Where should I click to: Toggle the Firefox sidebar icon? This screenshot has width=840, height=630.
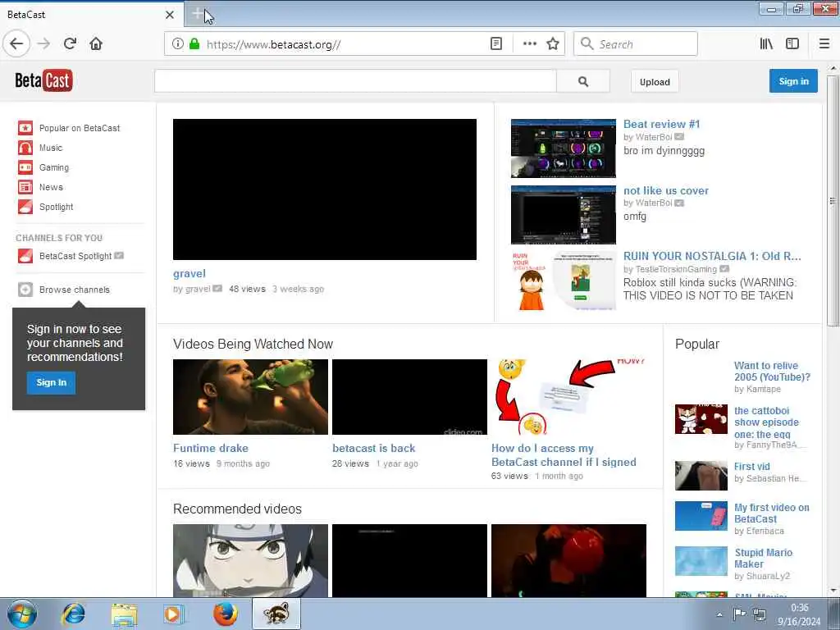click(792, 44)
